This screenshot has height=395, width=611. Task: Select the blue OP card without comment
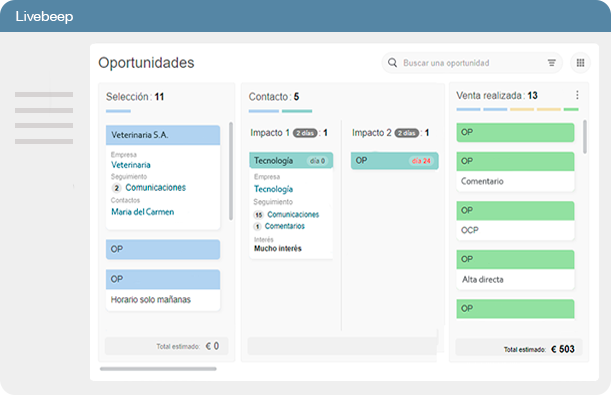163,249
